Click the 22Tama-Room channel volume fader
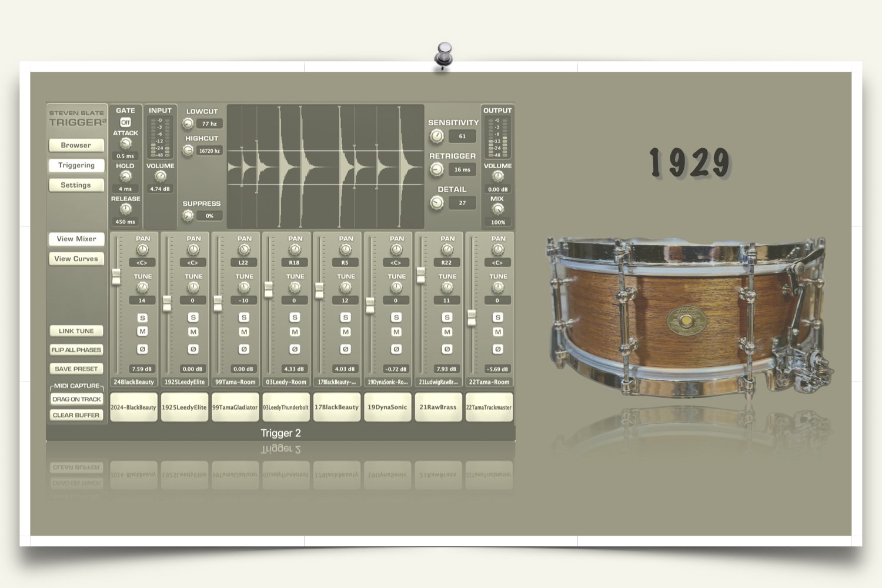Image resolution: width=882 pixels, height=588 pixels. (472, 318)
